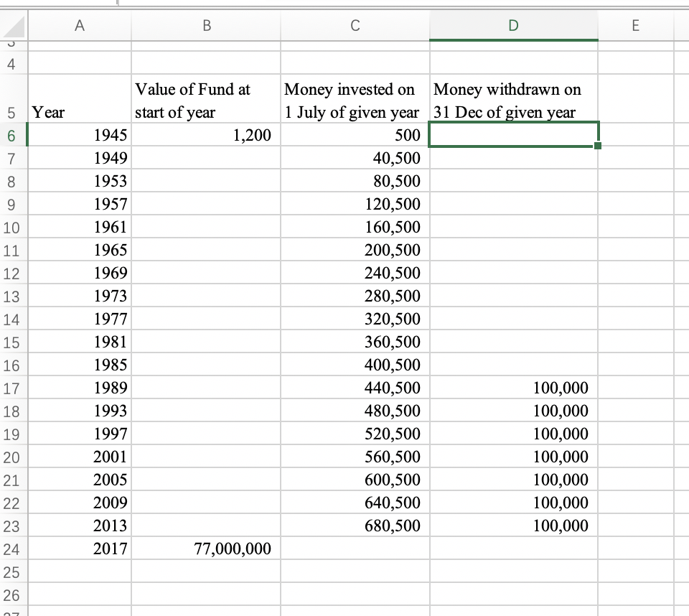Select the cell containing 640,500
Image resolution: width=689 pixels, height=616 pixels.
tap(355, 502)
